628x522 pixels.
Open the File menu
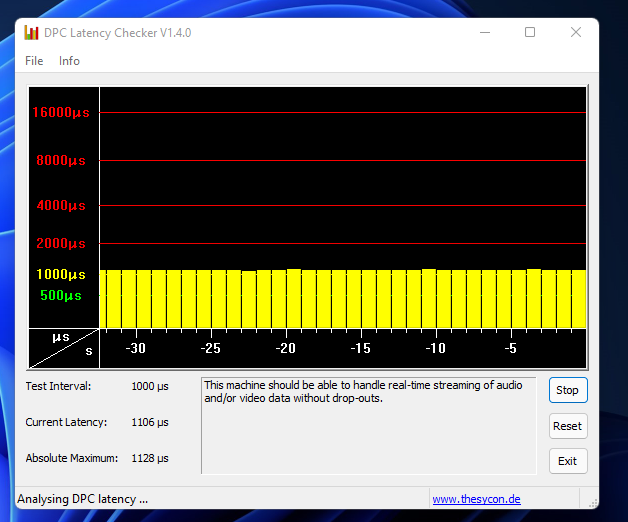[x=34, y=61]
